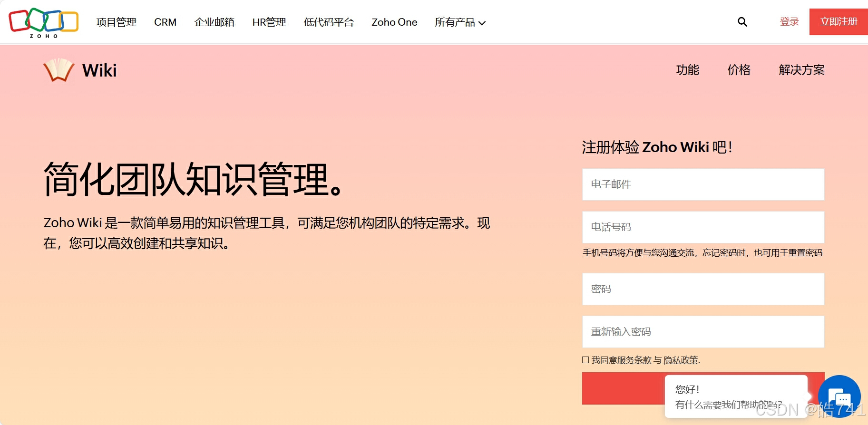Open 企业邮箱 in the top navigation
This screenshot has height=425, width=868.
tap(214, 22)
